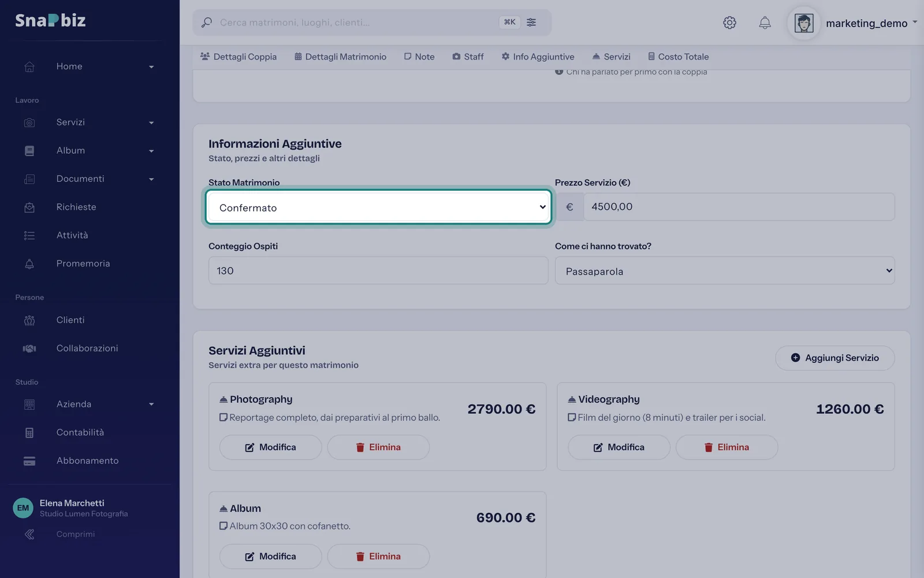Switch to Dettagli Matrimonio tab
The image size is (924, 578).
point(340,57)
